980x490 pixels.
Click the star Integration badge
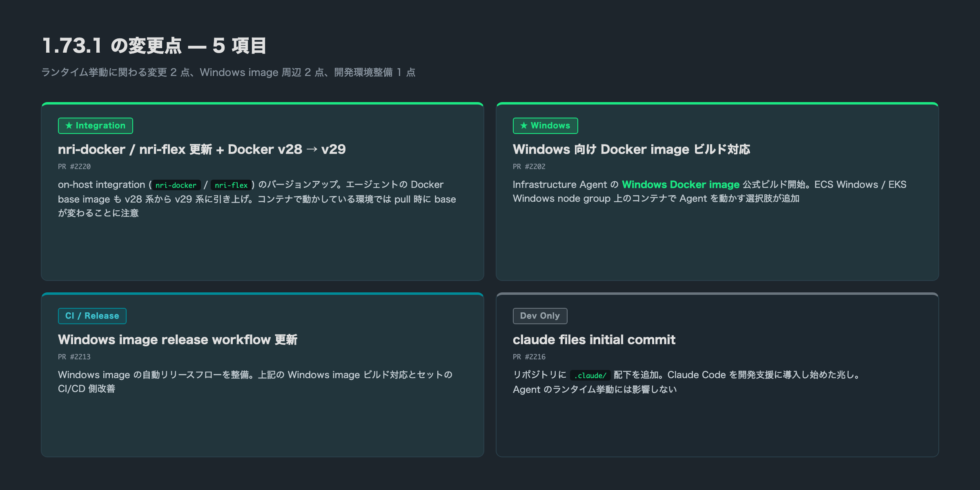[x=95, y=126]
